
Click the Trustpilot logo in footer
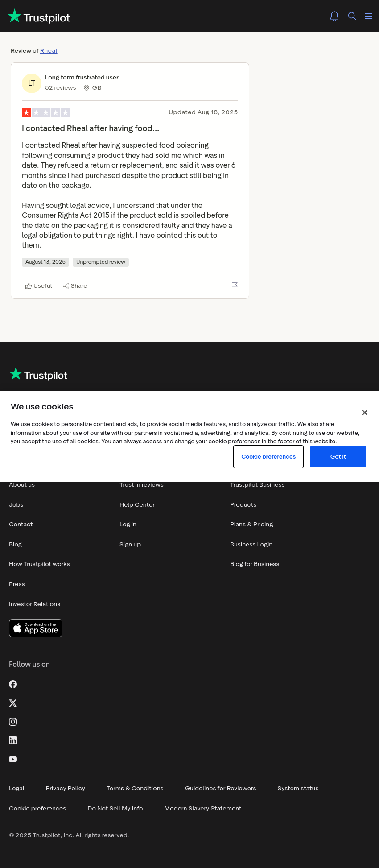pyautogui.click(x=38, y=375)
